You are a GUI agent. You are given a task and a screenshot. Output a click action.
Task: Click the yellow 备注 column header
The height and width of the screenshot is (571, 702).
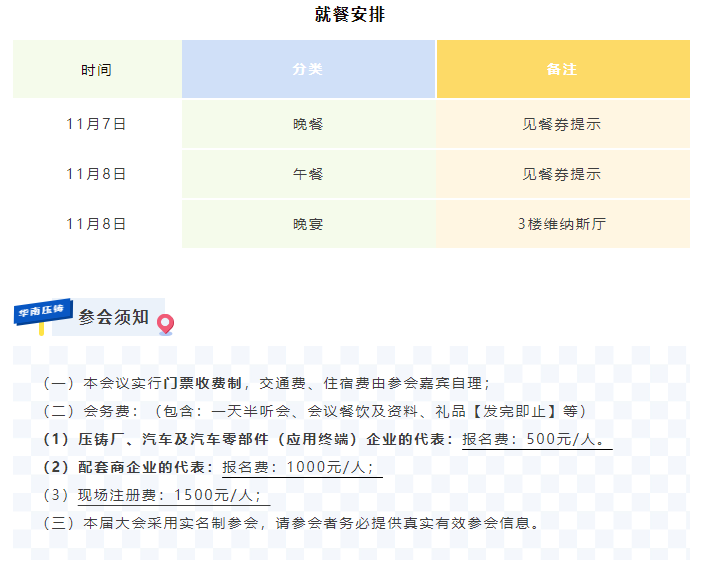562,70
